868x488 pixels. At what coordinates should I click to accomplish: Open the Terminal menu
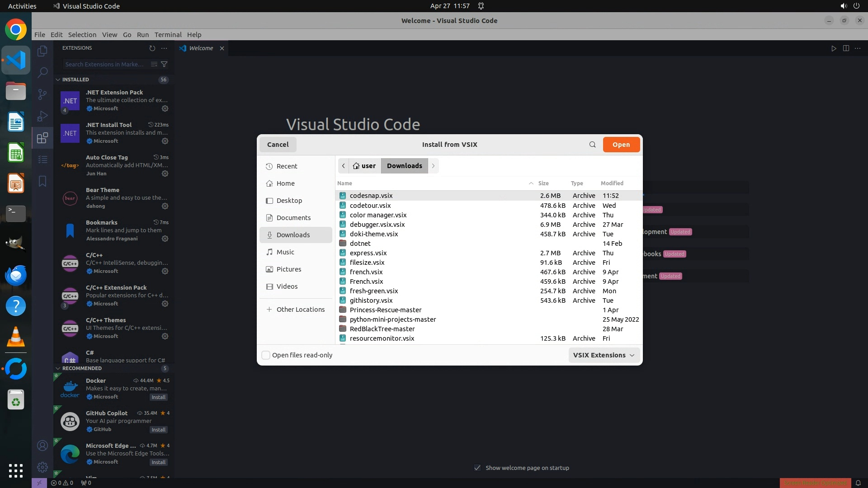(168, 35)
